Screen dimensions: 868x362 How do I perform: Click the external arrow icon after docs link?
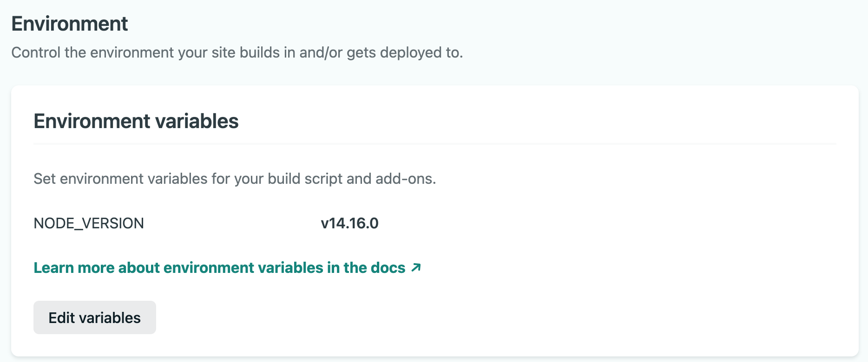pos(416,267)
